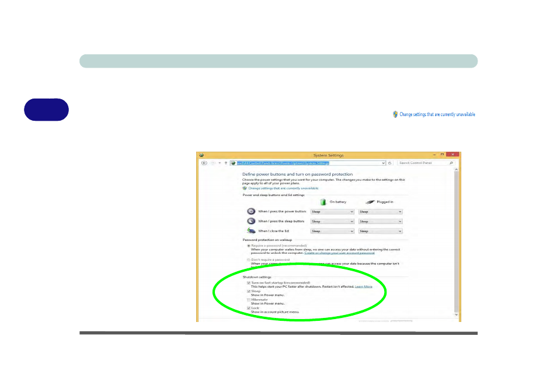Open Create or change your user account password link
Image resolution: width=557 pixels, height=392 pixels.
[x=340, y=253]
